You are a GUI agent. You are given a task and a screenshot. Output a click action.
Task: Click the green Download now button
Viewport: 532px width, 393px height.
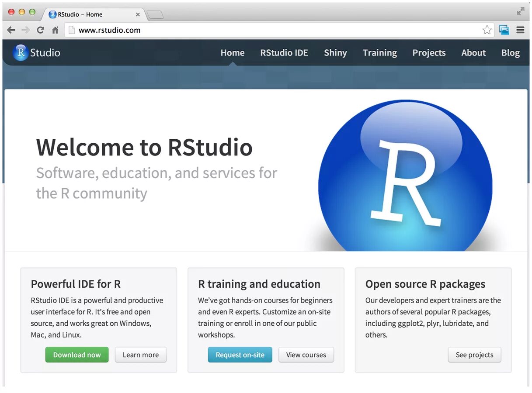(x=77, y=355)
